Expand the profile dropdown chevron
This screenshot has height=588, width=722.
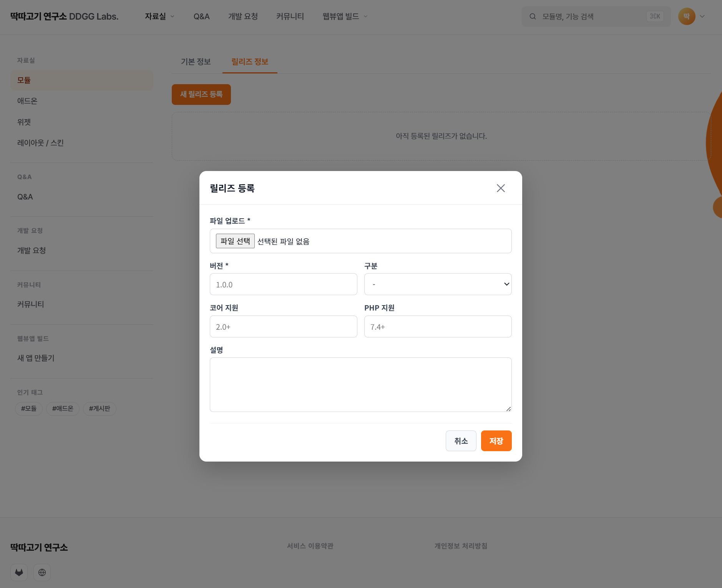[x=702, y=17]
